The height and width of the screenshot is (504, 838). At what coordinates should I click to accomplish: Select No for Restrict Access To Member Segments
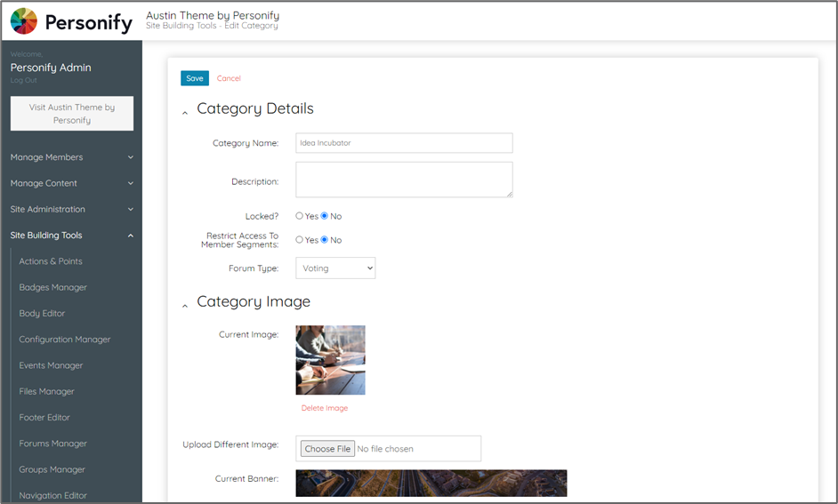pyautogui.click(x=325, y=240)
